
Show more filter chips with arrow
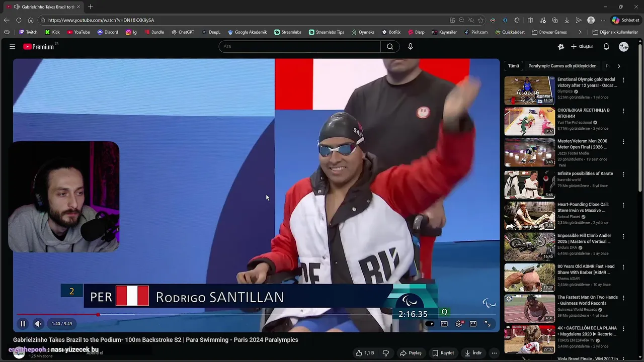(618, 66)
